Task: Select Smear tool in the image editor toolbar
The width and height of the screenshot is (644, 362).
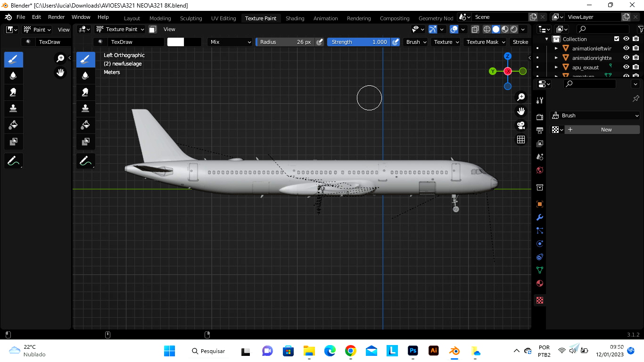Action: pos(13,92)
